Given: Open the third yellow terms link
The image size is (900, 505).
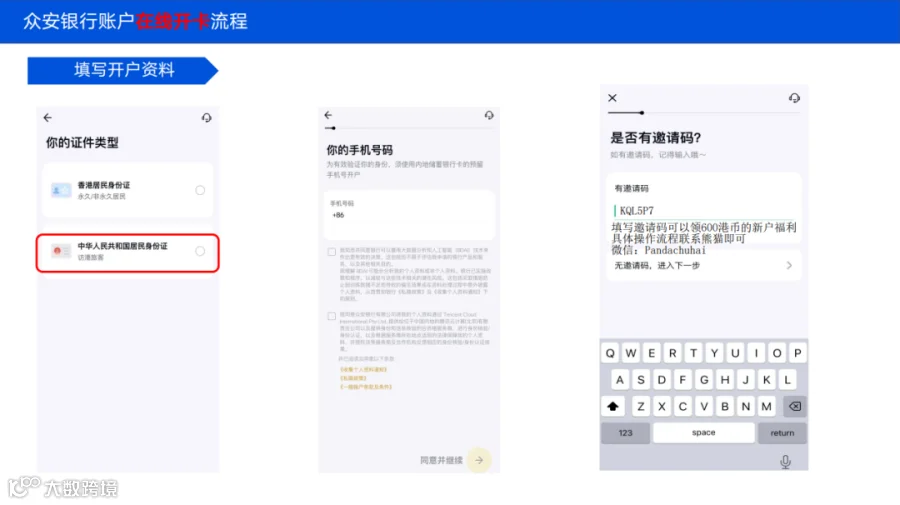Looking at the screenshot, I should (x=366, y=387).
